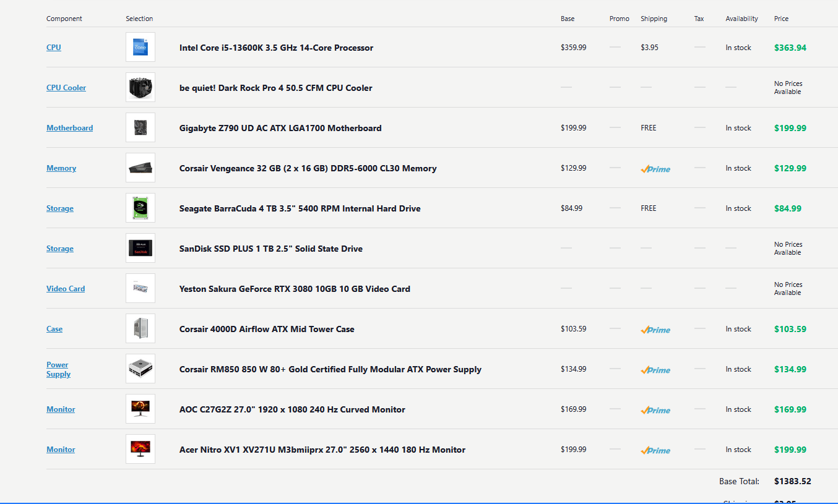Click the Price column header

point(782,19)
